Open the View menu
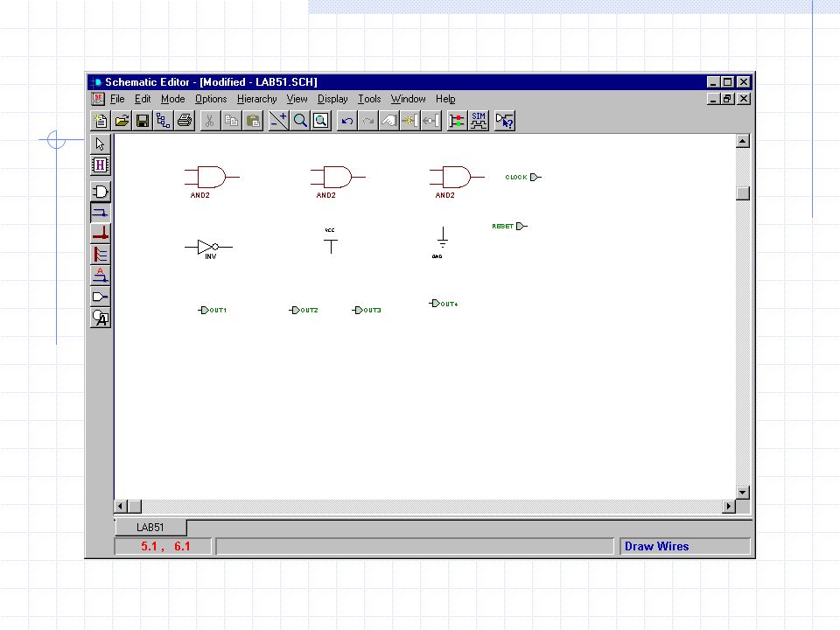 click(297, 99)
